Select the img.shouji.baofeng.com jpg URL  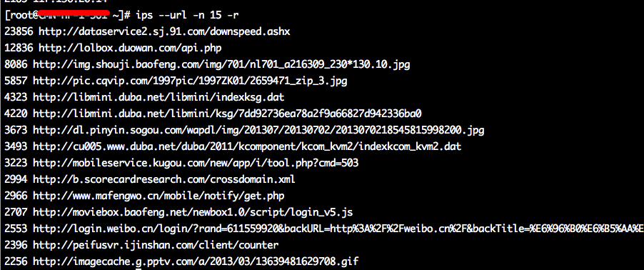click(x=221, y=65)
